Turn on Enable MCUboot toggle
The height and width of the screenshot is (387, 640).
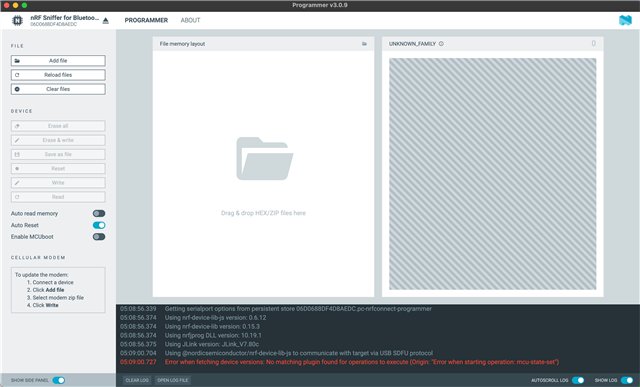coord(99,237)
